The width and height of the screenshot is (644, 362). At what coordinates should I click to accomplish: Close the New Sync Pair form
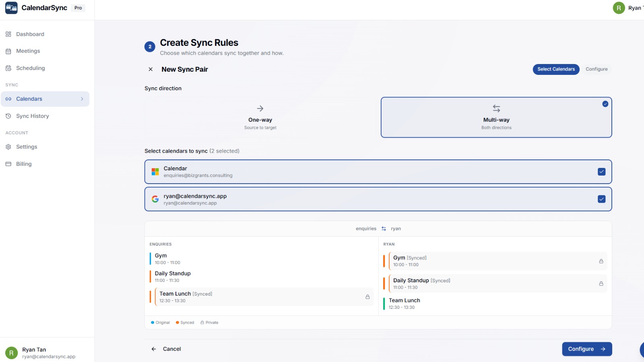(x=151, y=69)
